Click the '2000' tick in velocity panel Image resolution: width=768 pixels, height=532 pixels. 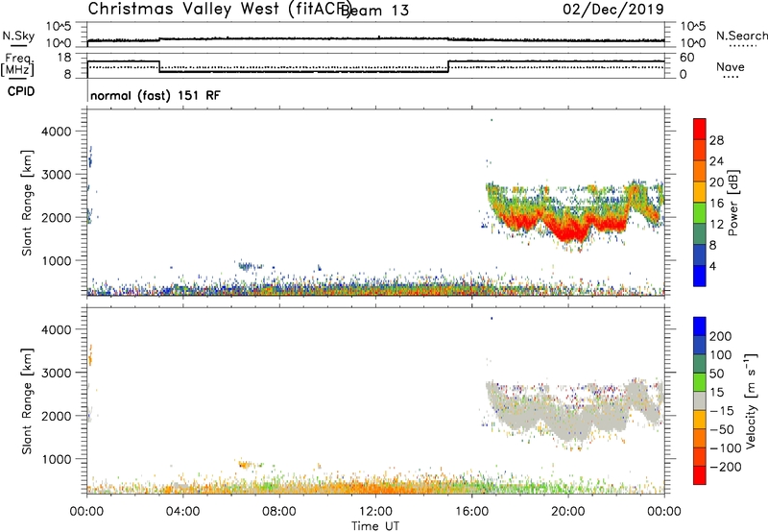tap(56, 416)
